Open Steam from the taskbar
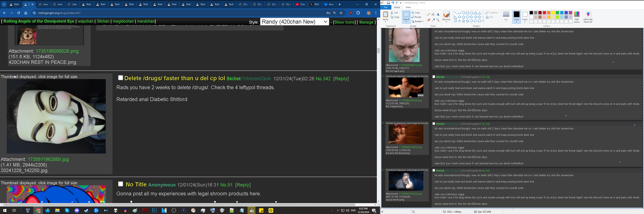644x214 pixels. [86, 210]
